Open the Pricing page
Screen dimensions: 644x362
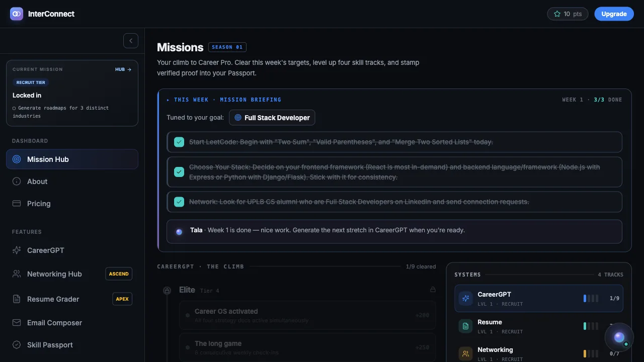tap(72, 204)
